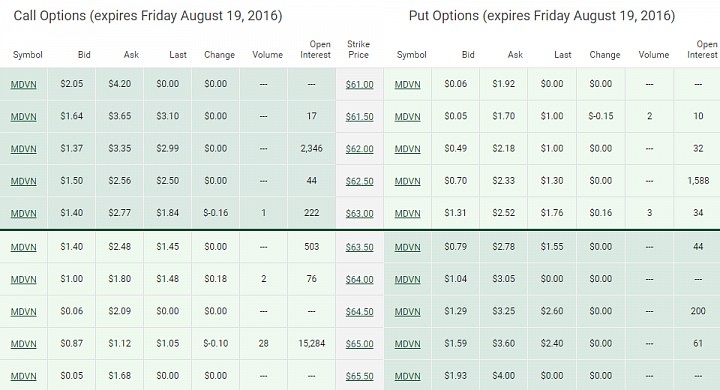The image size is (720, 390).
Task: Open MDVN put symbol for $61.00 strike
Action: click(407, 85)
